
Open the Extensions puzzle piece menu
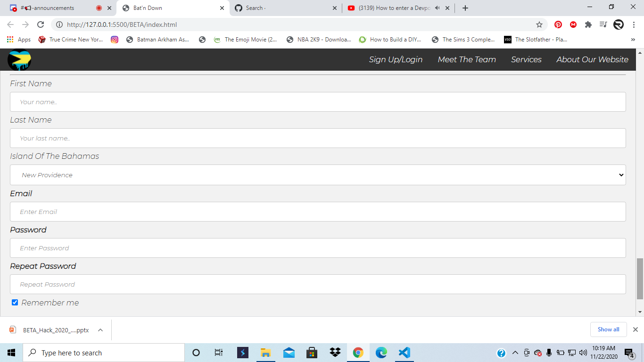click(x=588, y=25)
